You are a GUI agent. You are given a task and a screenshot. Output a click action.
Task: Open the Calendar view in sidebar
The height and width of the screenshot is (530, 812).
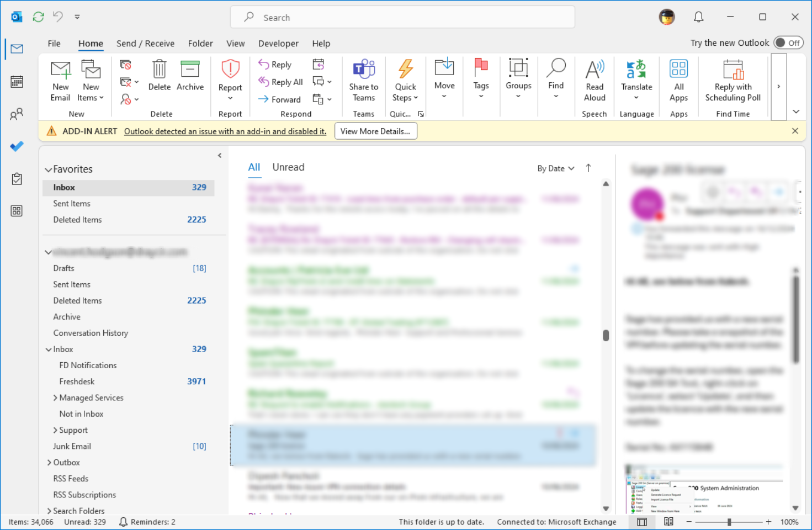pyautogui.click(x=17, y=82)
